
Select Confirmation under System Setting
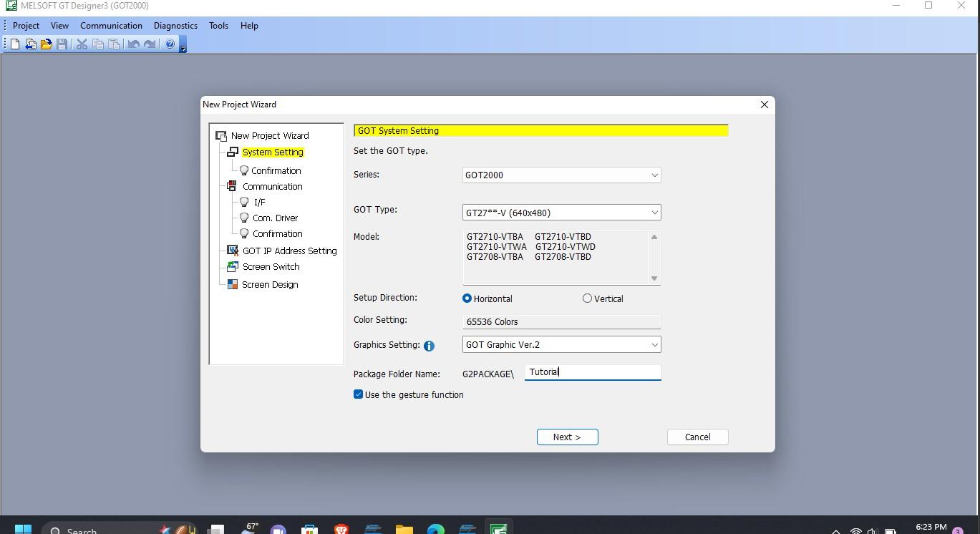[276, 170]
